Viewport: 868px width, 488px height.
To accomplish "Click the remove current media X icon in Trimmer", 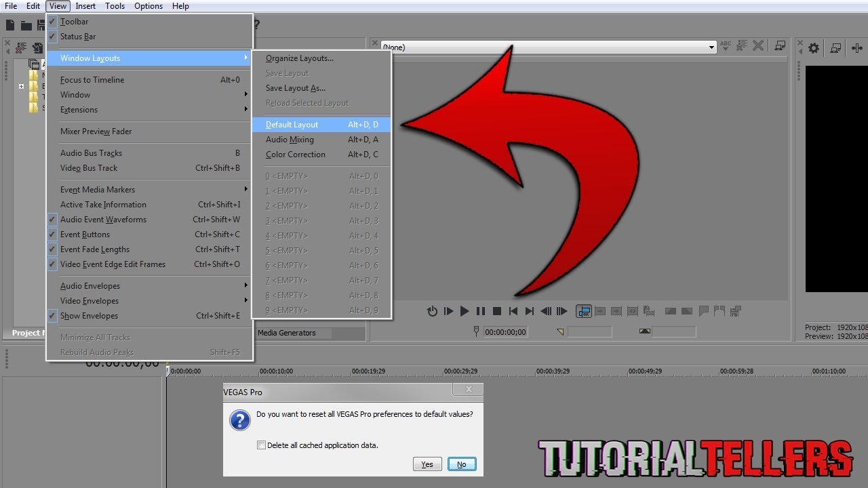I will (758, 46).
